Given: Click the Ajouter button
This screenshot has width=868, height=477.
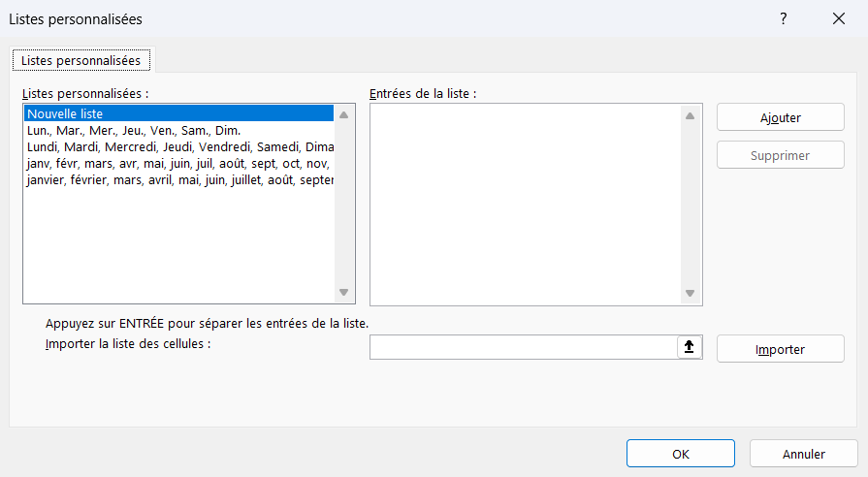Looking at the screenshot, I should tap(781, 117).
